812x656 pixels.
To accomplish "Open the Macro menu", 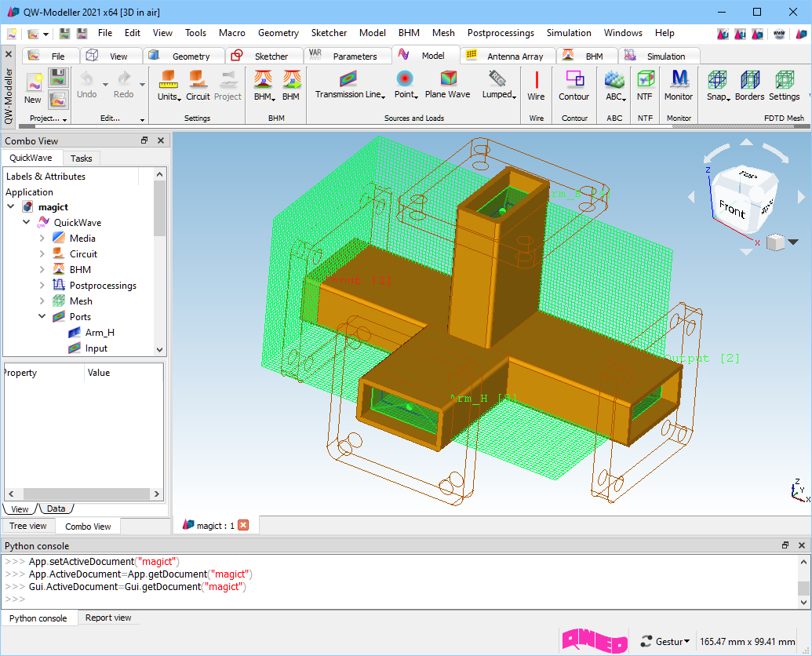I will (x=232, y=33).
